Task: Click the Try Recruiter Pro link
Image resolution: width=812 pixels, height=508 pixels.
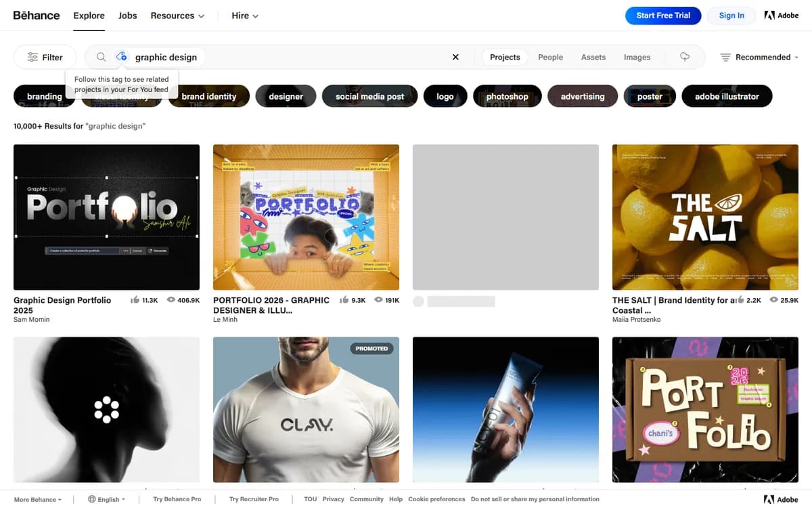Action: pos(254,499)
